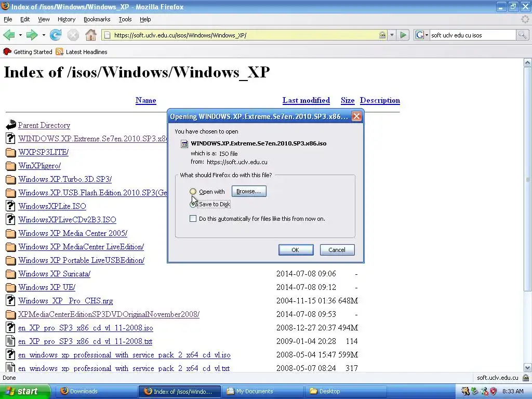Viewport: 532px width, 399px height.
Task: Click the greyed-out Stop loading button
Action: click(x=73, y=35)
